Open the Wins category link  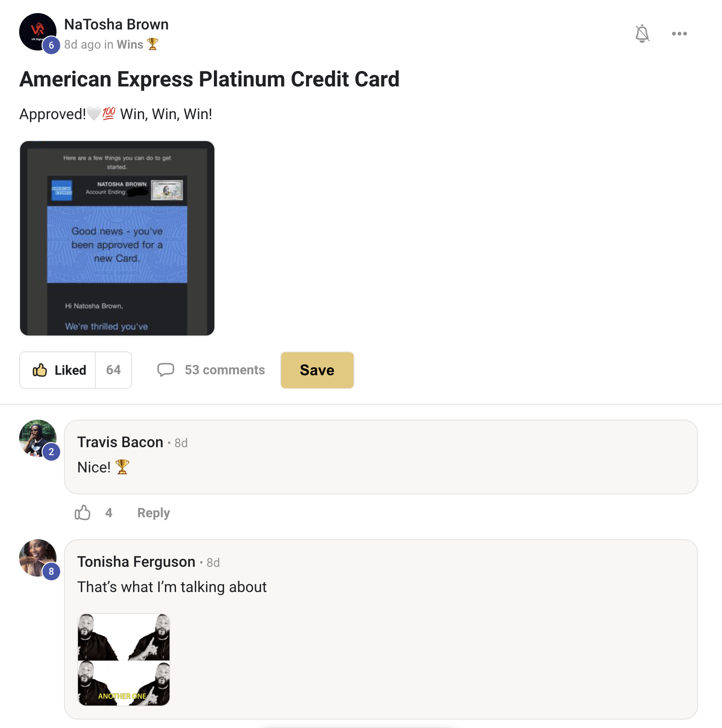point(130,44)
